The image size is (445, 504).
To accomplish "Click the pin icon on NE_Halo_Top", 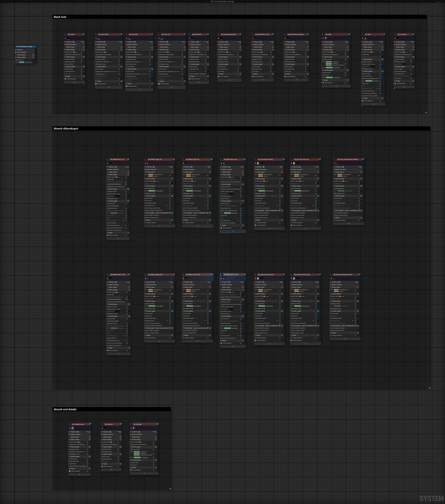I will tap(159, 38).
